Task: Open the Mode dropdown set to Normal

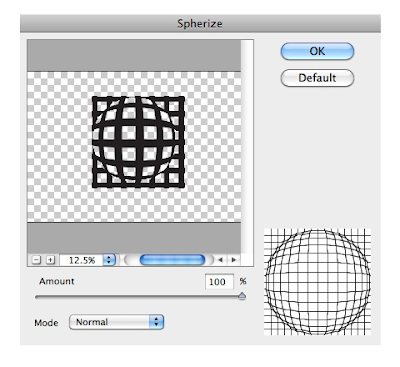Action: [116, 322]
